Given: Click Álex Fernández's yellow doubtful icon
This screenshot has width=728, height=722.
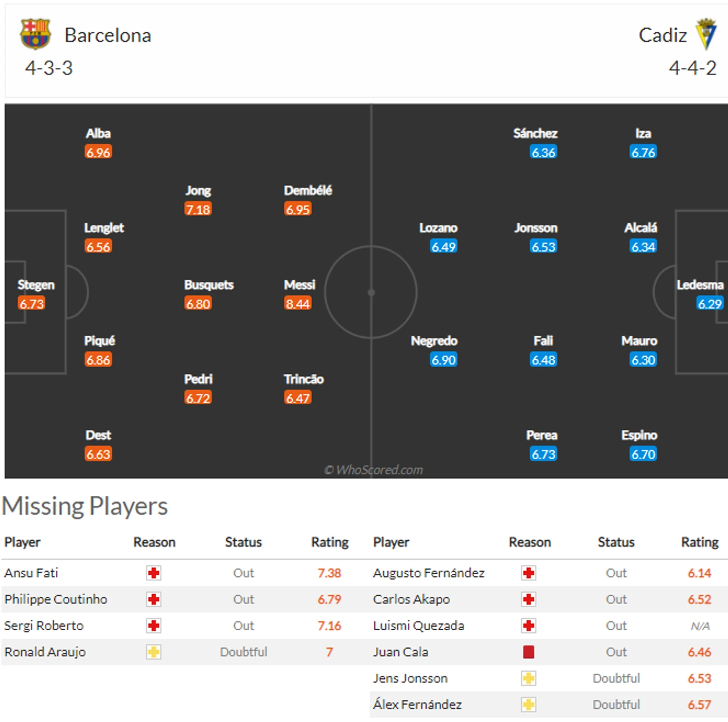Looking at the screenshot, I should click(529, 705).
